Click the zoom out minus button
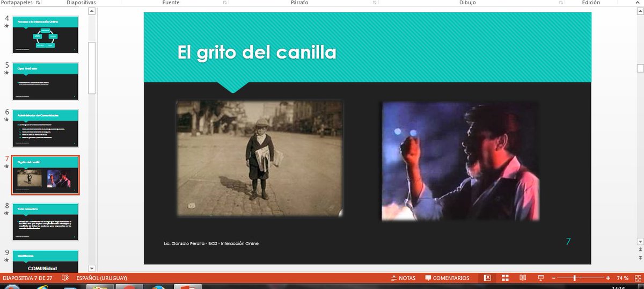This screenshot has height=289, width=644. [554, 278]
